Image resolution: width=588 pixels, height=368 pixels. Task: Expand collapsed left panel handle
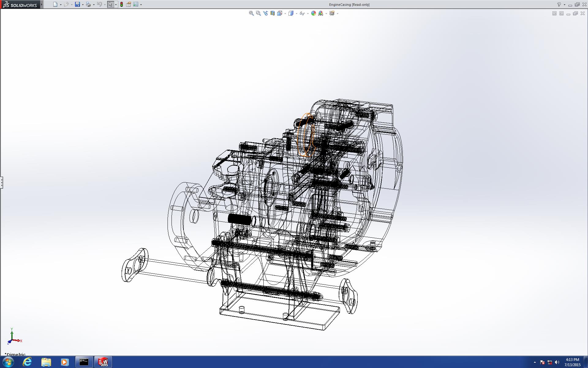2,182
